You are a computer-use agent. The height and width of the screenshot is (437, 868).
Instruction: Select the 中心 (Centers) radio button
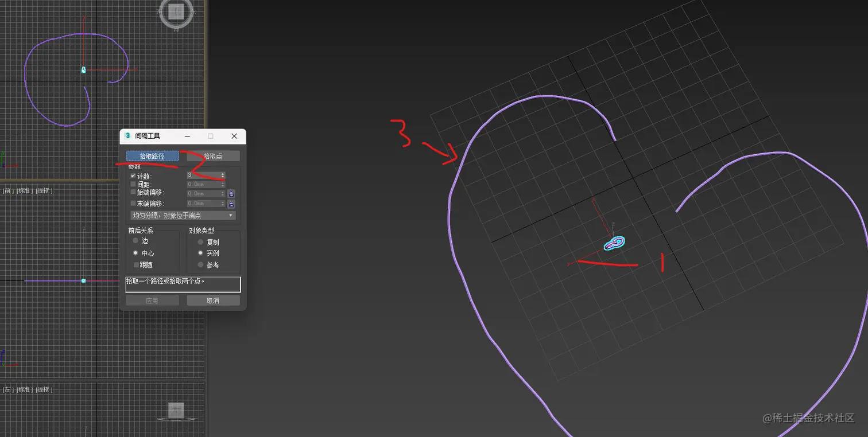tap(135, 253)
